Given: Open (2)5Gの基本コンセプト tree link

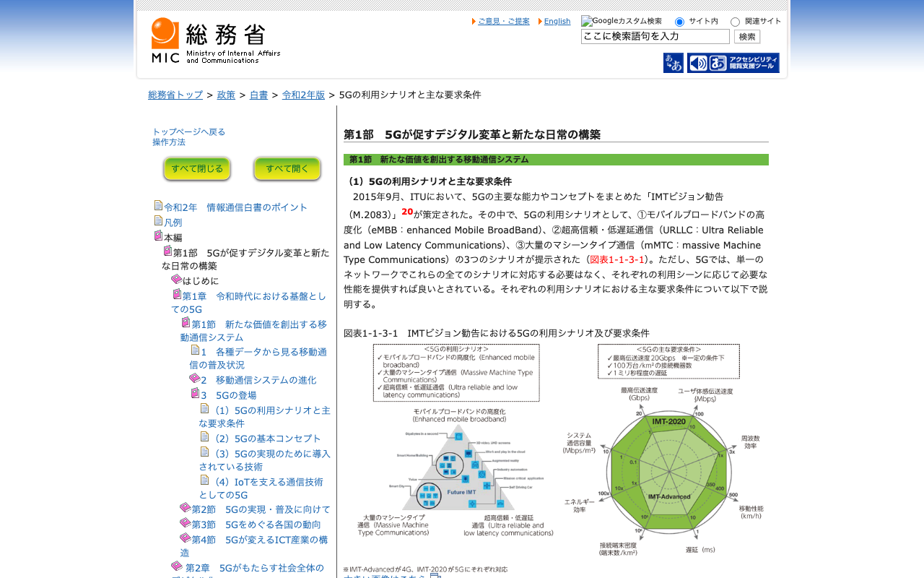Looking at the screenshot, I should [266, 438].
